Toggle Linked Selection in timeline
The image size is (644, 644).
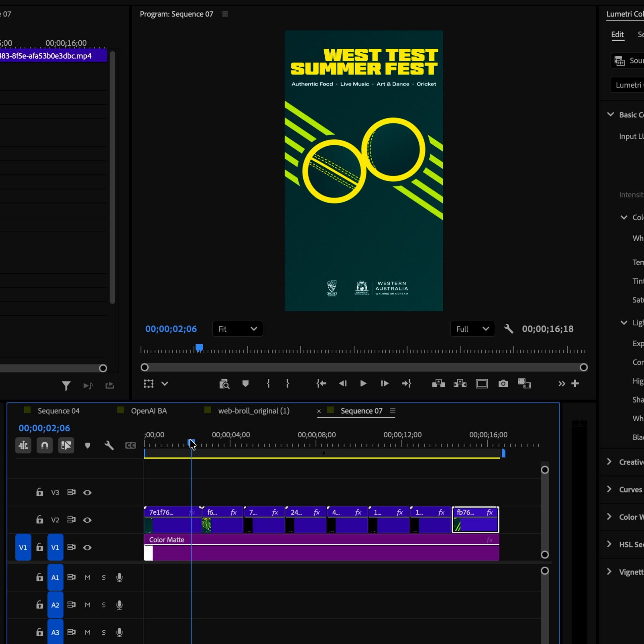coord(66,445)
